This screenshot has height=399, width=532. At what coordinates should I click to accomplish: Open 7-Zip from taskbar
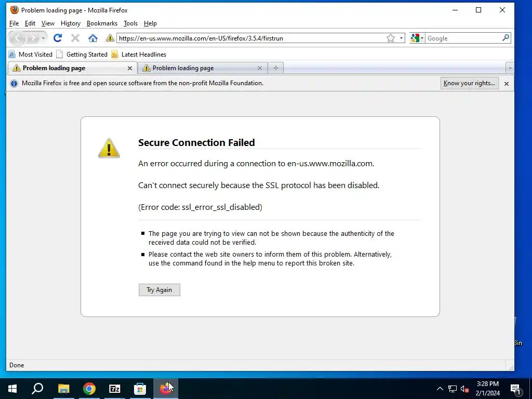115,389
